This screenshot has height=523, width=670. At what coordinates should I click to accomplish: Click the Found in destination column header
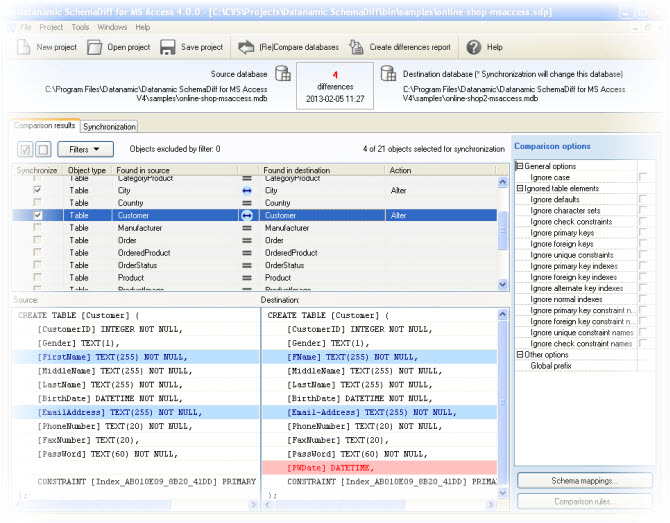pos(322,170)
